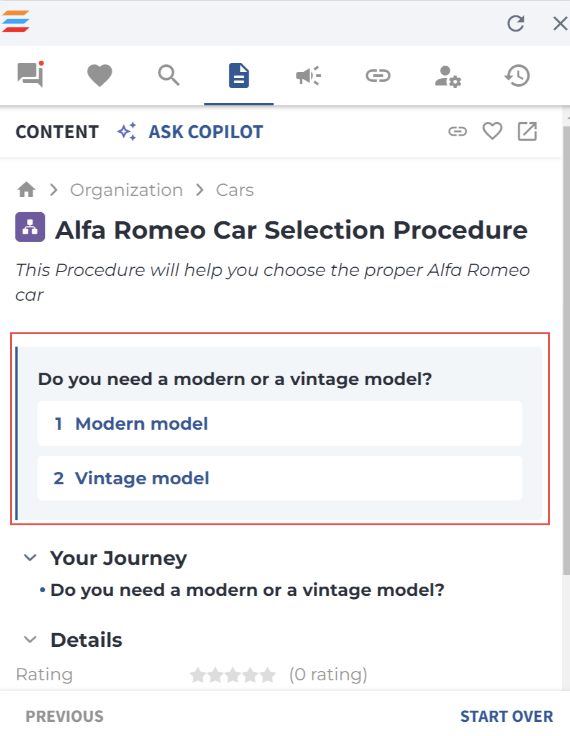
Task: Collapse the Details section
Action: (x=30, y=639)
